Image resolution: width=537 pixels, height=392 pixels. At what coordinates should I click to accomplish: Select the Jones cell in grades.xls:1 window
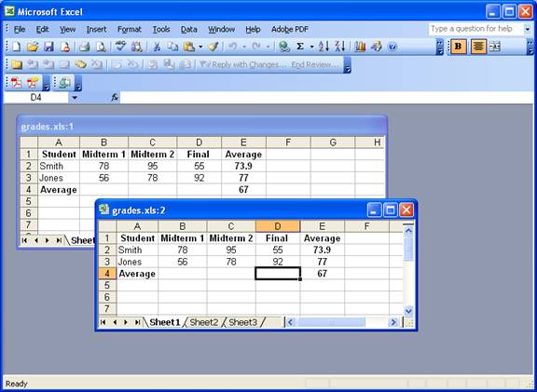point(59,178)
